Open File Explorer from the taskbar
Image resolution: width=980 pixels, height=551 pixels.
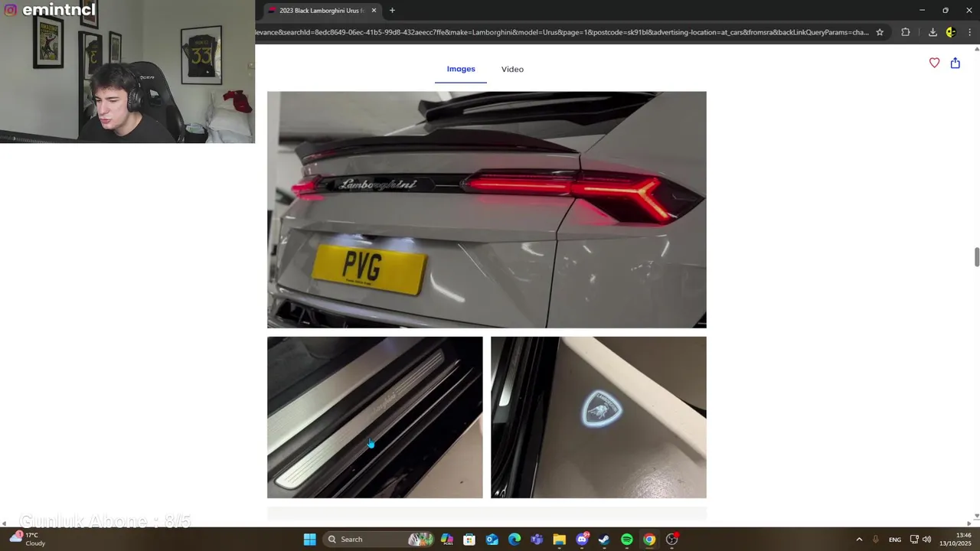click(x=559, y=540)
